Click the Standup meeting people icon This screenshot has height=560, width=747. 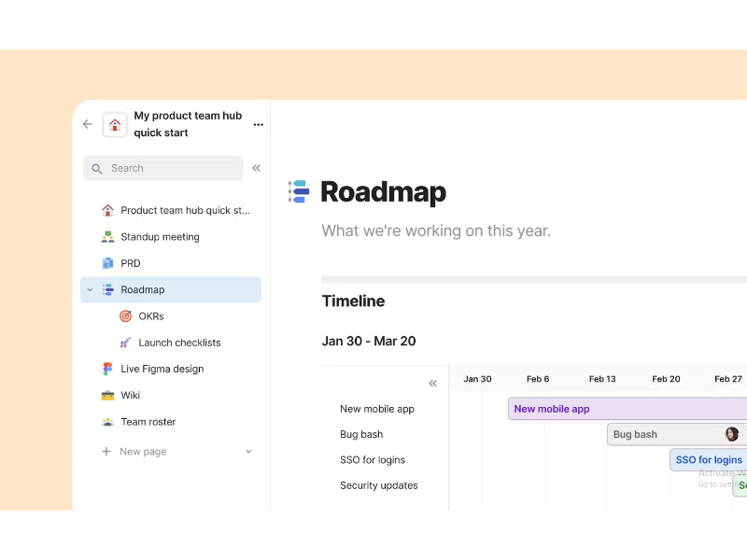pos(107,237)
